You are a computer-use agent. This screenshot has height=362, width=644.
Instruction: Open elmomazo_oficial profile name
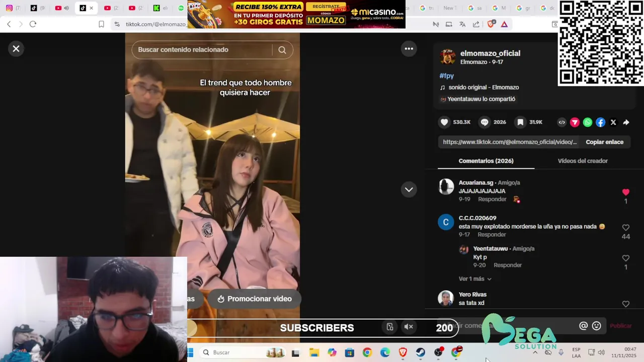pos(490,53)
